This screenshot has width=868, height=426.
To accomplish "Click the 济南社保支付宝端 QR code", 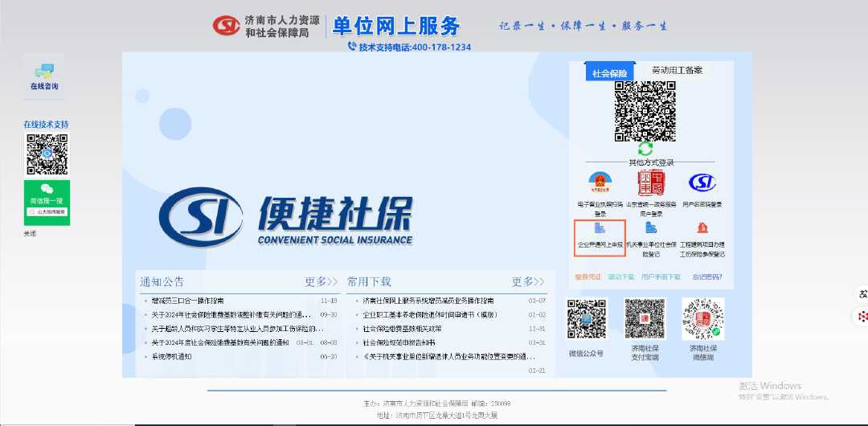I will [x=645, y=318].
